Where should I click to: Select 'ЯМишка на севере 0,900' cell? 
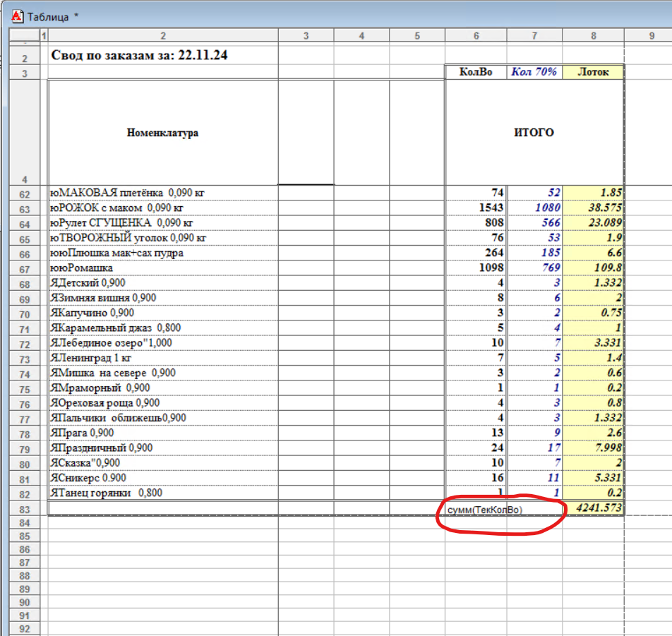tap(163, 373)
